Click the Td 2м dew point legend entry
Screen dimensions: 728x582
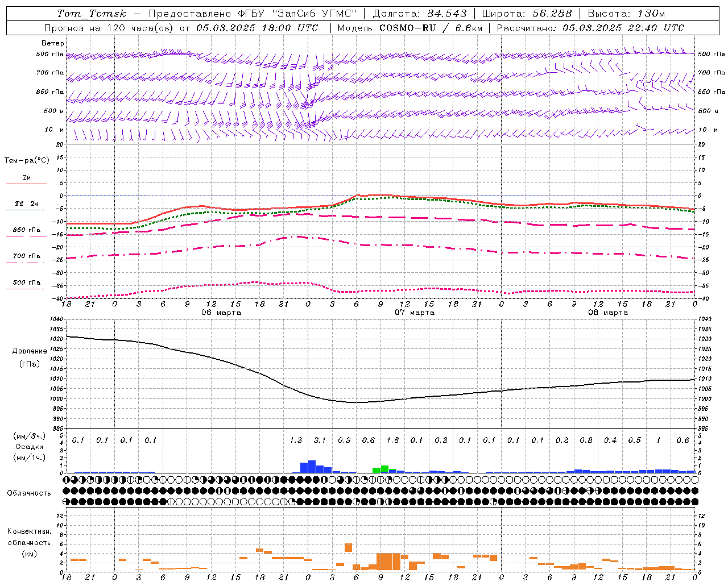[x=26, y=205]
